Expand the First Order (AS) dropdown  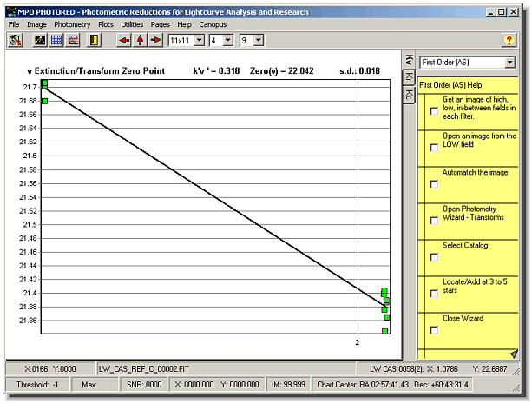point(509,63)
